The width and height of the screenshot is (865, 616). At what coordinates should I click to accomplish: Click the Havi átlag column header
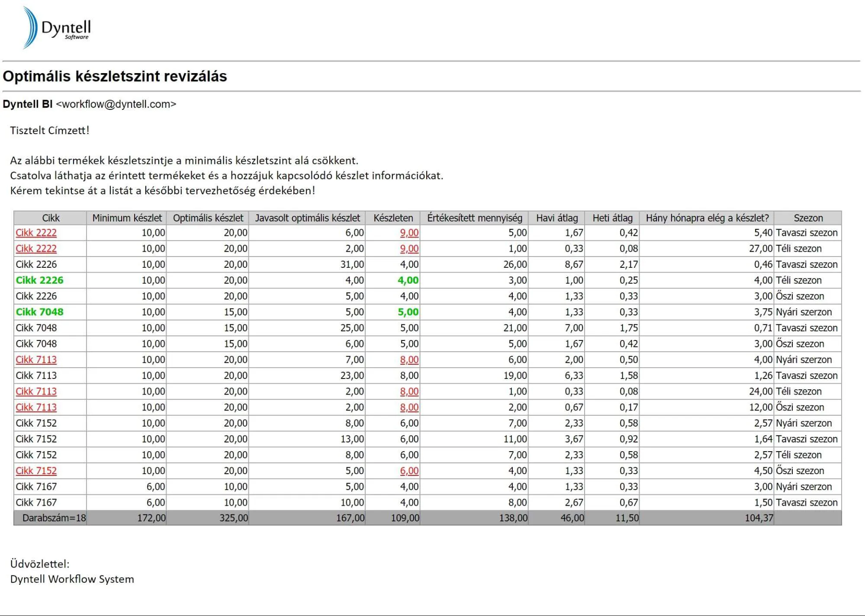(556, 218)
